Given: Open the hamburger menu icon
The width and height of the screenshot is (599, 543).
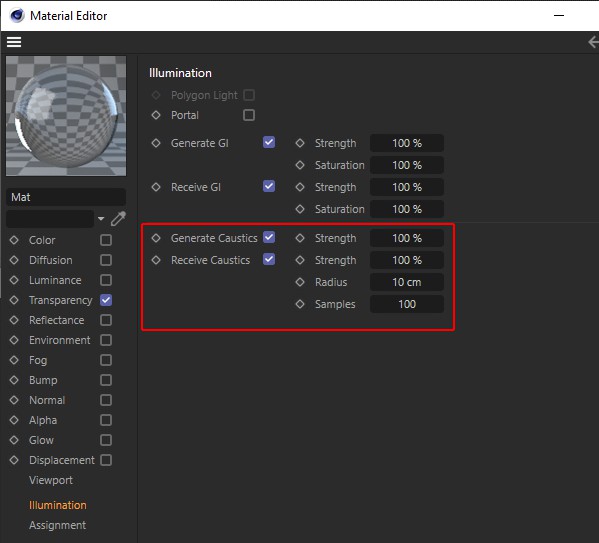Looking at the screenshot, I should (14, 42).
